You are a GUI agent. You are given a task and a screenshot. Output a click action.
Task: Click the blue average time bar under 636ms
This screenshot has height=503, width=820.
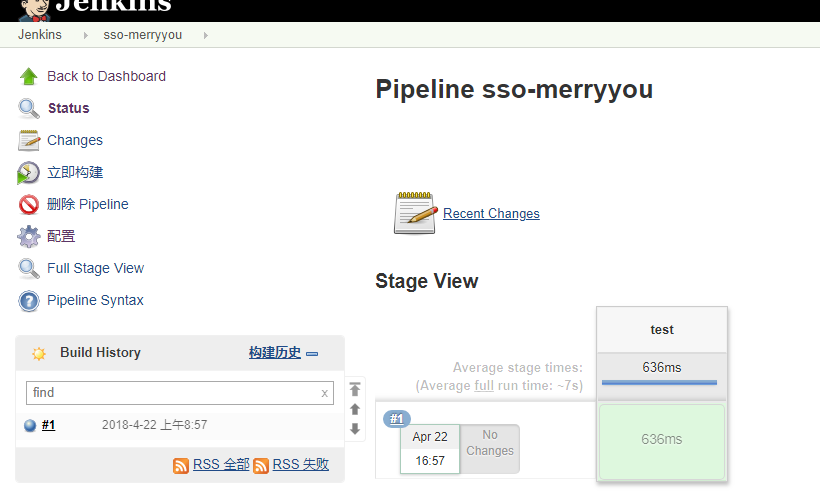click(659, 383)
